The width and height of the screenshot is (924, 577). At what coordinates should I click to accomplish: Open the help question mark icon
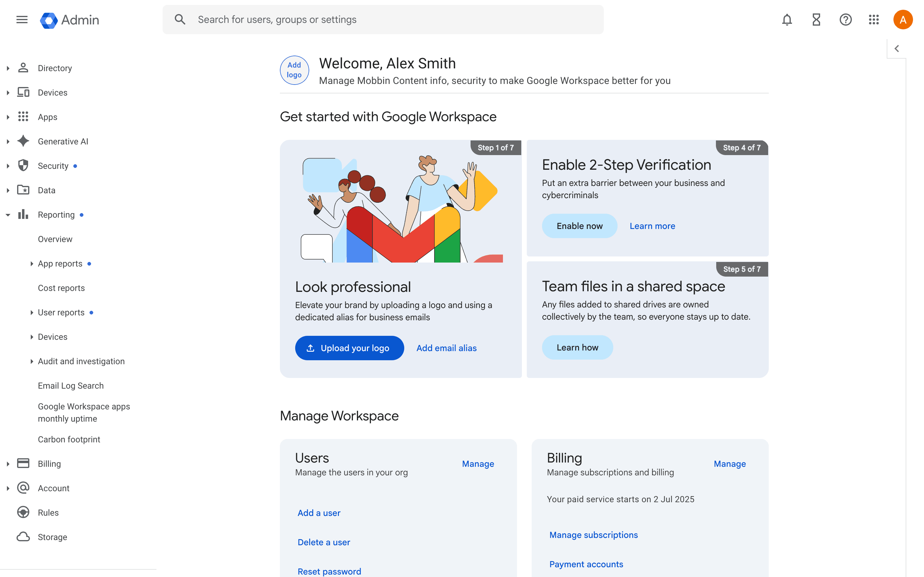(x=845, y=20)
